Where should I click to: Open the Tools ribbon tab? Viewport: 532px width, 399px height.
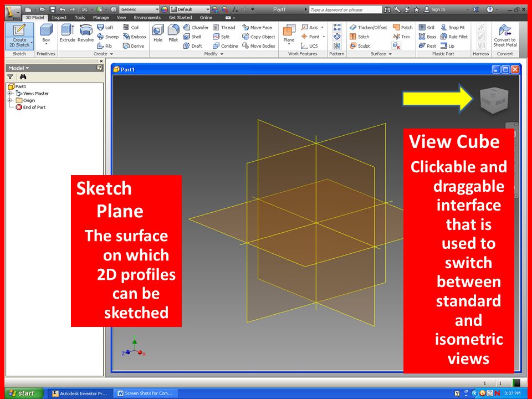tap(80, 18)
